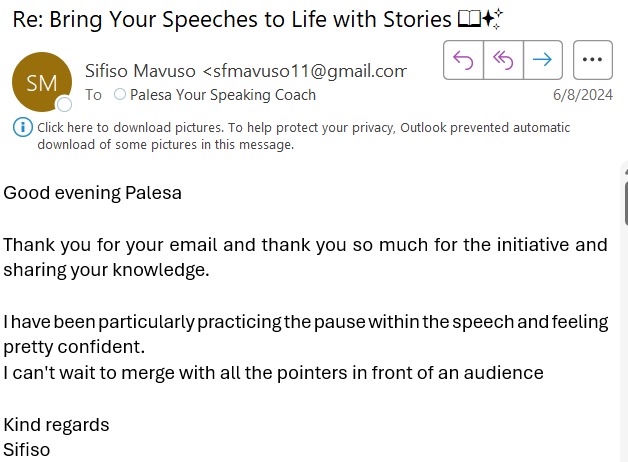
Task: Click the pause practice paragraph text
Action: coord(306,334)
